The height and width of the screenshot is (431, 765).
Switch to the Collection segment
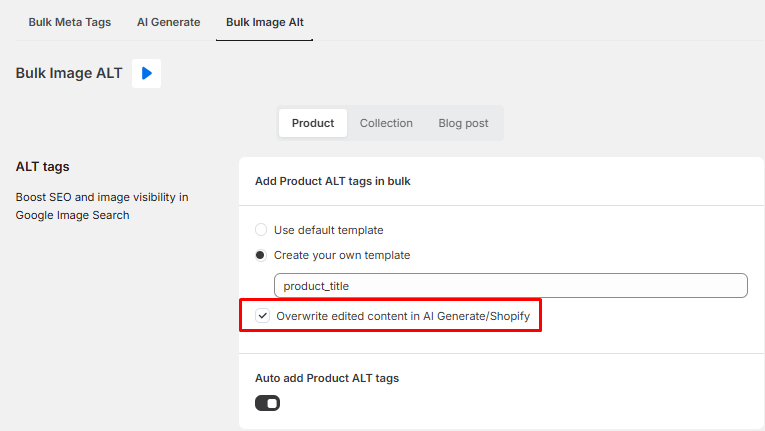click(386, 123)
